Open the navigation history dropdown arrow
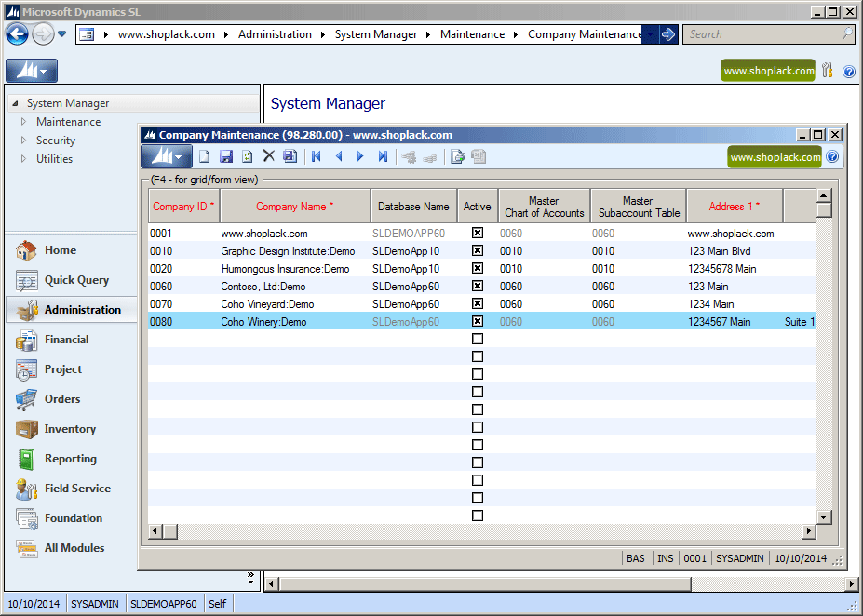This screenshot has height=616, width=863. [x=62, y=34]
